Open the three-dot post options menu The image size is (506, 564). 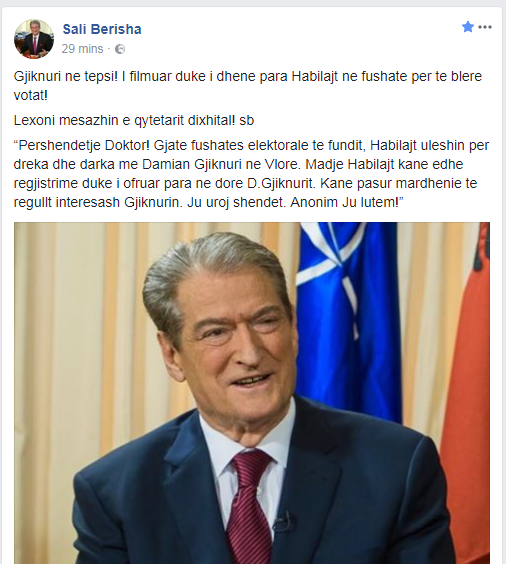point(485,27)
